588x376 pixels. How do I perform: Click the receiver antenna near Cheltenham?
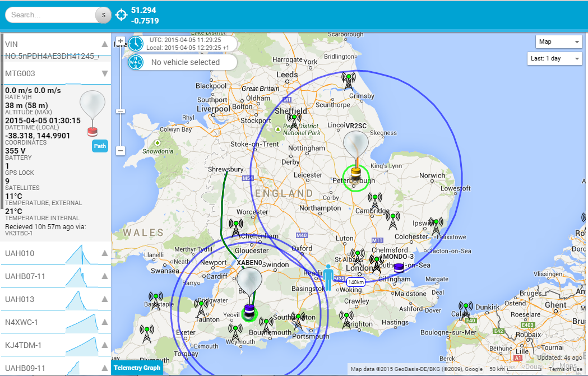(236, 228)
